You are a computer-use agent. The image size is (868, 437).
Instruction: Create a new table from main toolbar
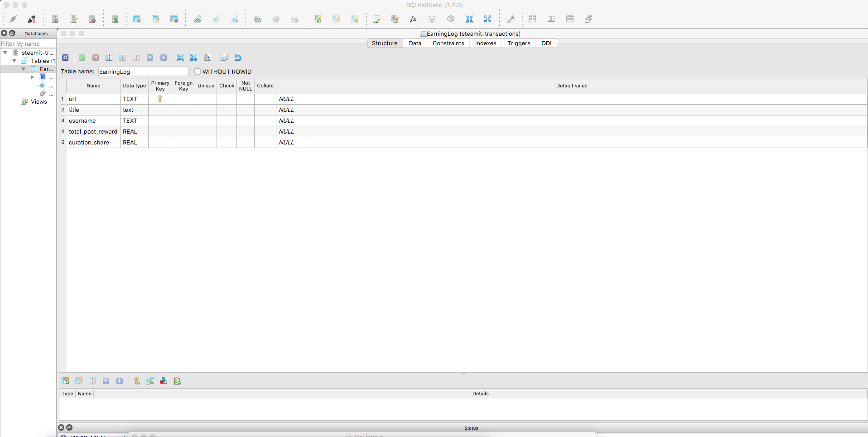click(x=137, y=19)
